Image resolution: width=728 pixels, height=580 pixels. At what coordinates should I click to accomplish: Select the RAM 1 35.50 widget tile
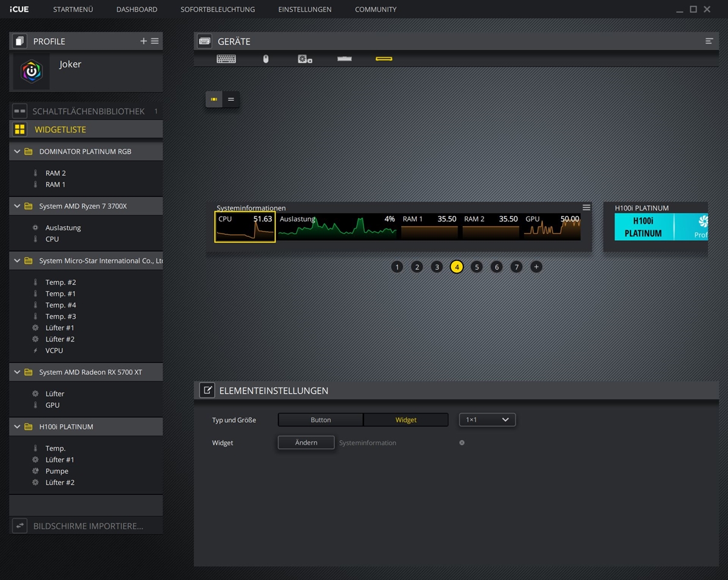430,227
